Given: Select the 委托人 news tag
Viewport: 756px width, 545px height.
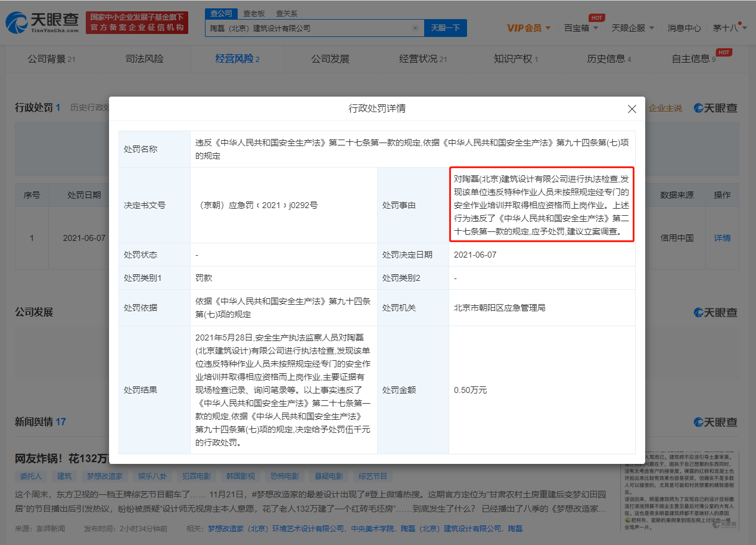Looking at the screenshot, I should click(x=30, y=476).
